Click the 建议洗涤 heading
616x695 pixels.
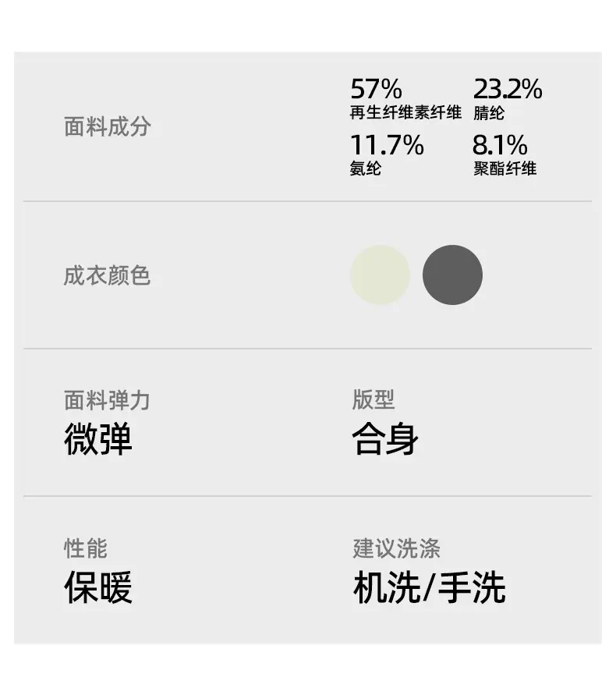coord(396,548)
